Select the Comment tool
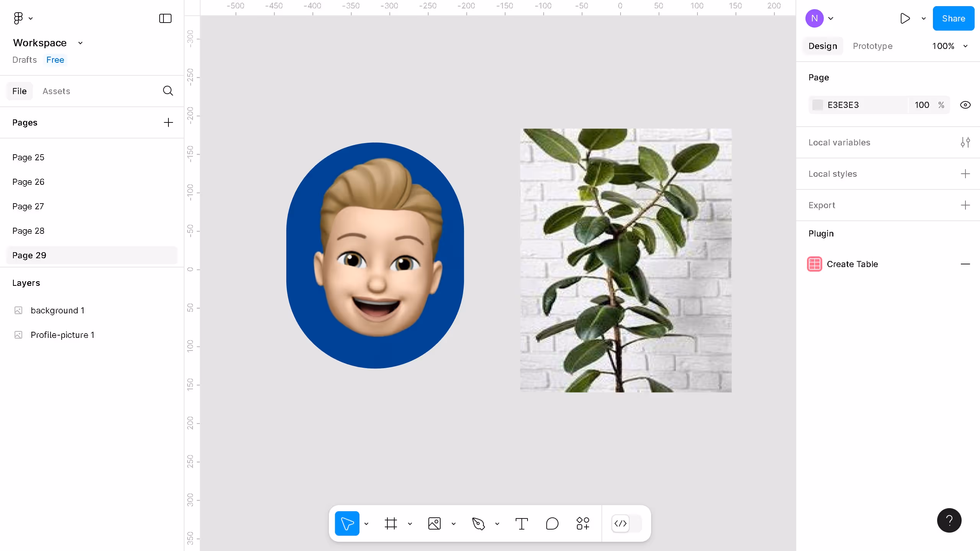 pyautogui.click(x=552, y=523)
